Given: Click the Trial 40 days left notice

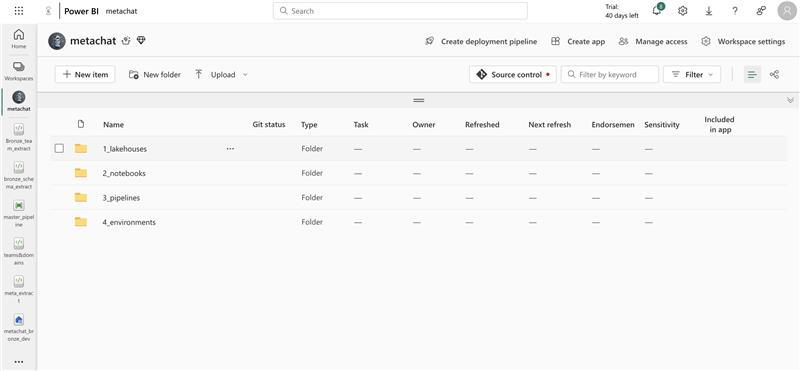Looking at the screenshot, I should click(x=621, y=11).
